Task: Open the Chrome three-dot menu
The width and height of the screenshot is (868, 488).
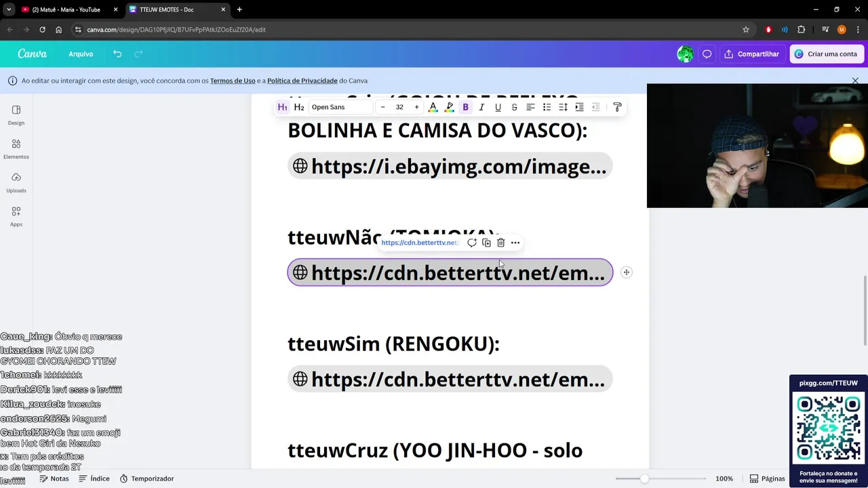Action: pyautogui.click(x=858, y=30)
